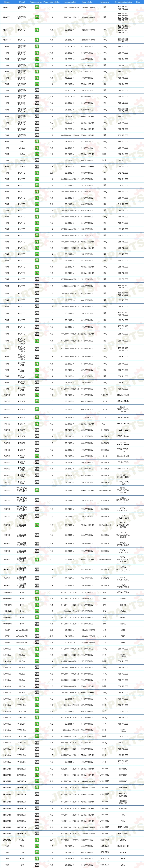Click the diesel ON icon for Wrangler 147kW / 200KM
Screen dimensions: 144x868
click(x=37, y=642)
